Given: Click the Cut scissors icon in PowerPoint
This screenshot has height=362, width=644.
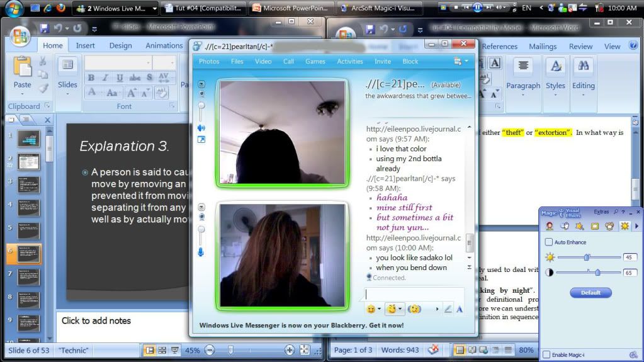Looking at the screenshot, I should [x=43, y=62].
